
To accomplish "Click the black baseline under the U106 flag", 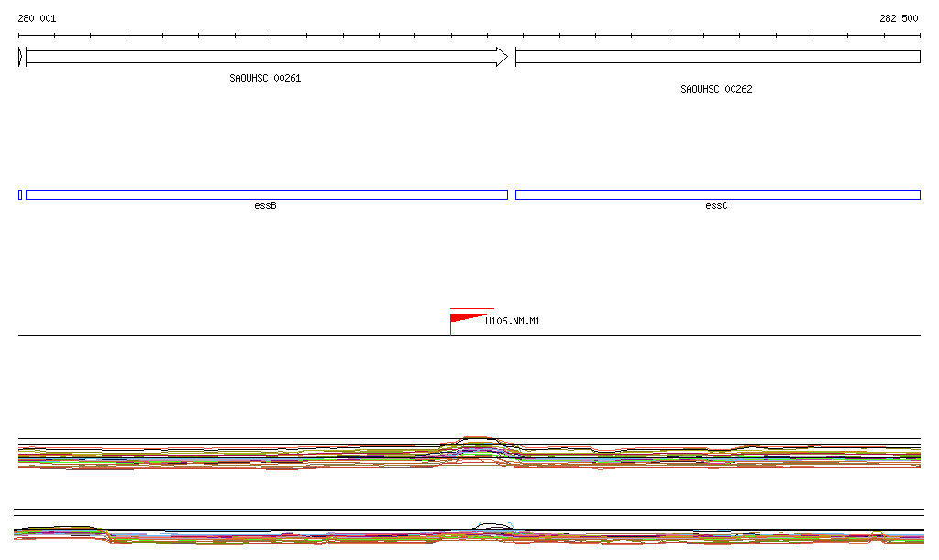I will (642, 335).
